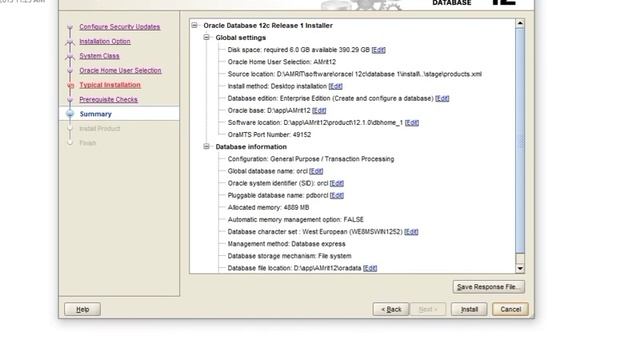Collapse the Oracle Database 12c Release 1 Installer node
The height and width of the screenshot is (360, 640).
195,25
